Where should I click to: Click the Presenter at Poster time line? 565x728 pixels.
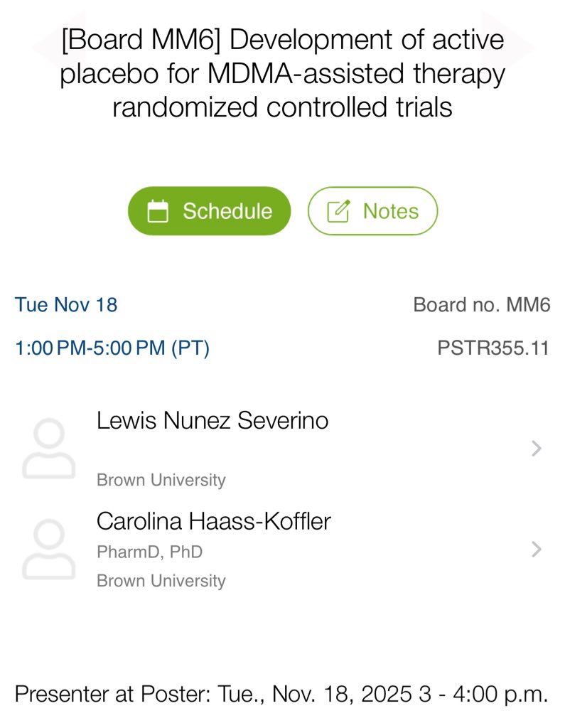(281, 694)
